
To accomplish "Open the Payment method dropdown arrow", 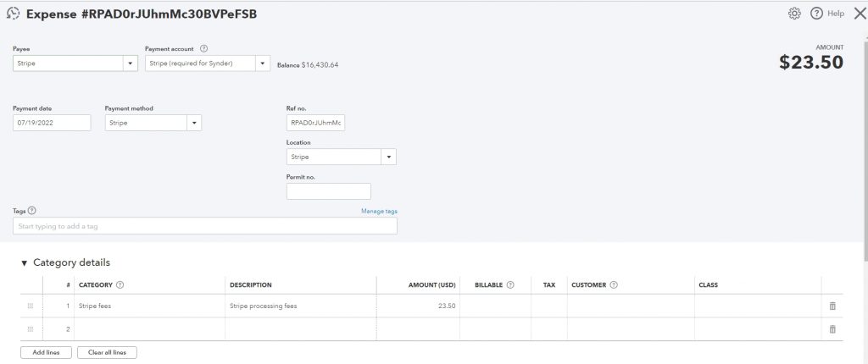I will [194, 123].
